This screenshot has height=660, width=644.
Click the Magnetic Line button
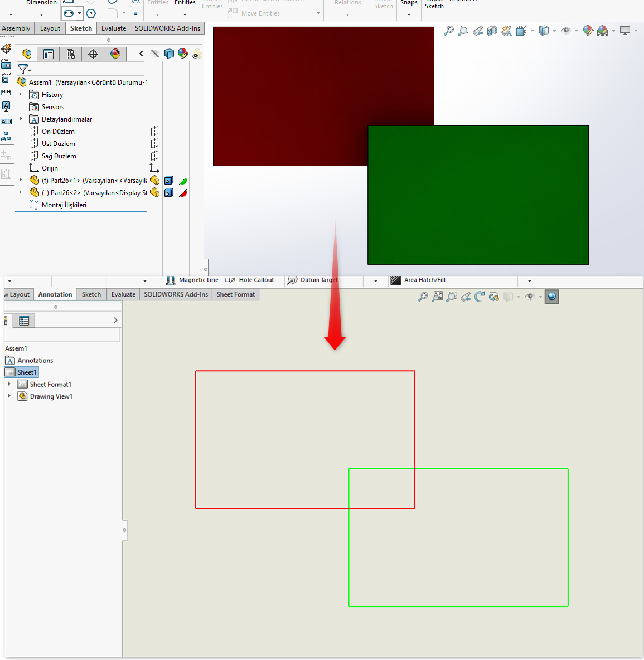[192, 280]
